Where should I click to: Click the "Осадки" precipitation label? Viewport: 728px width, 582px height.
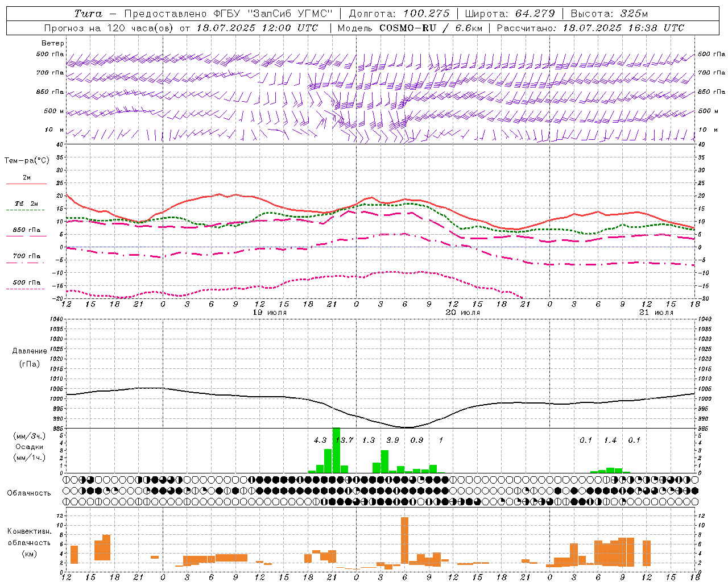(x=30, y=447)
